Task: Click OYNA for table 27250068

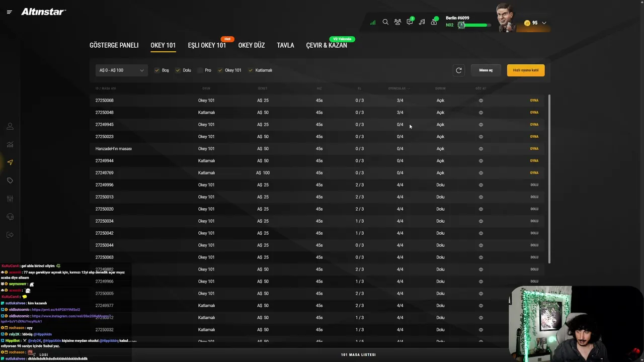Action: tap(534, 101)
